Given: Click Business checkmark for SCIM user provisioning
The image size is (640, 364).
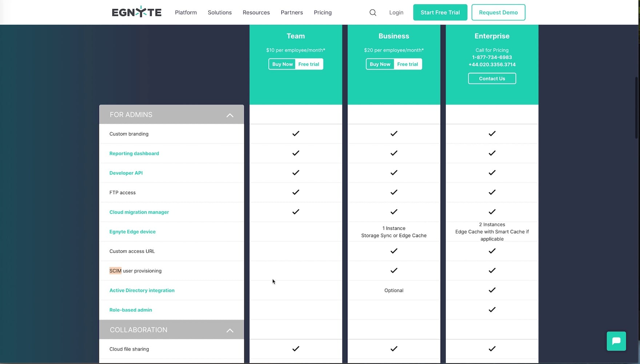Looking at the screenshot, I should 394,271.
